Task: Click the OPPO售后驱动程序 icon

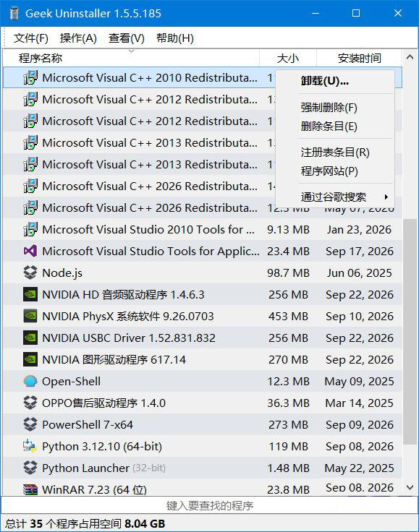Action: tap(30, 403)
